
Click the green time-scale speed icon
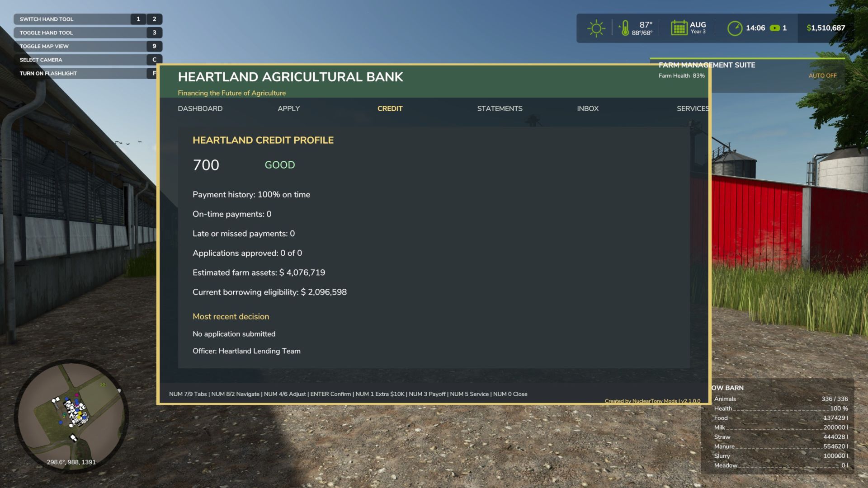click(x=775, y=28)
